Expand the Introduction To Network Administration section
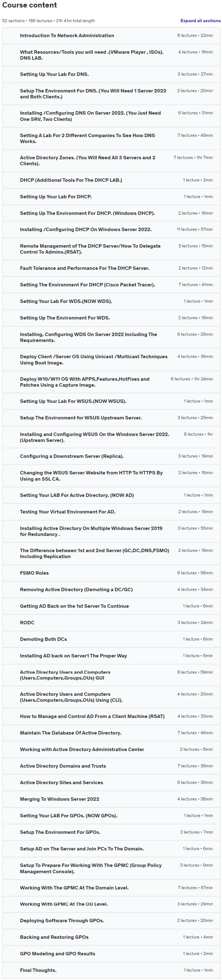The image size is (222, 980). tap(111, 35)
